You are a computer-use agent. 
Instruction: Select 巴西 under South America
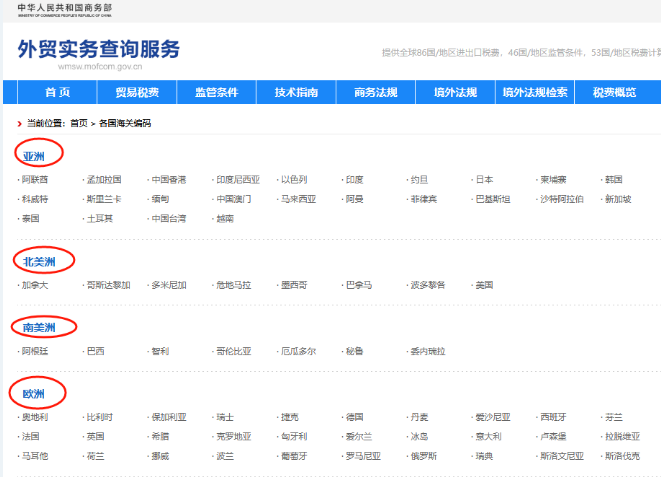point(95,351)
